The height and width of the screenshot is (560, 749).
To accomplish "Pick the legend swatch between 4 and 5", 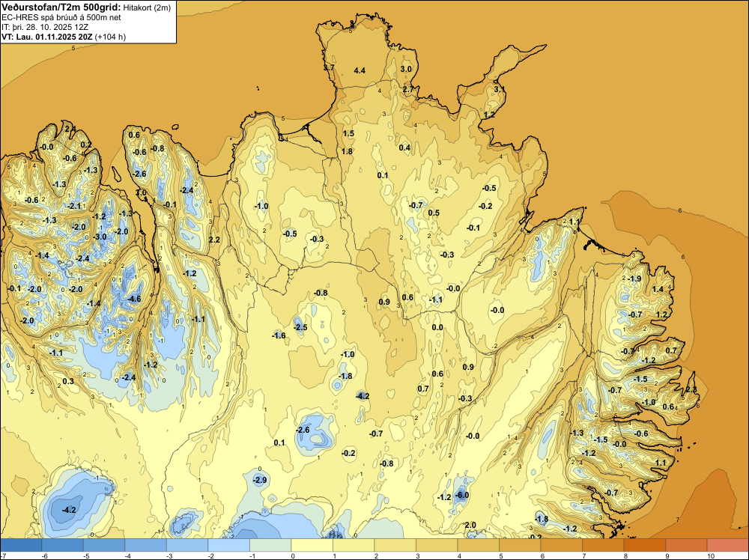I will pos(478,545).
